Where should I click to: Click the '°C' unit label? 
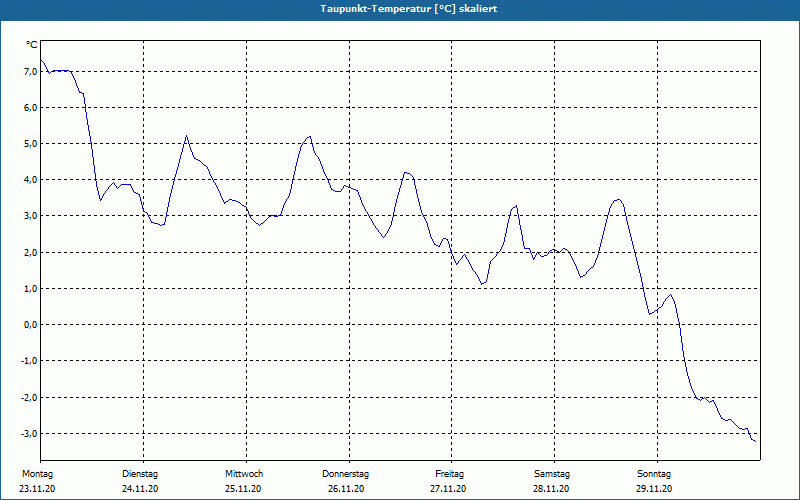32,45
